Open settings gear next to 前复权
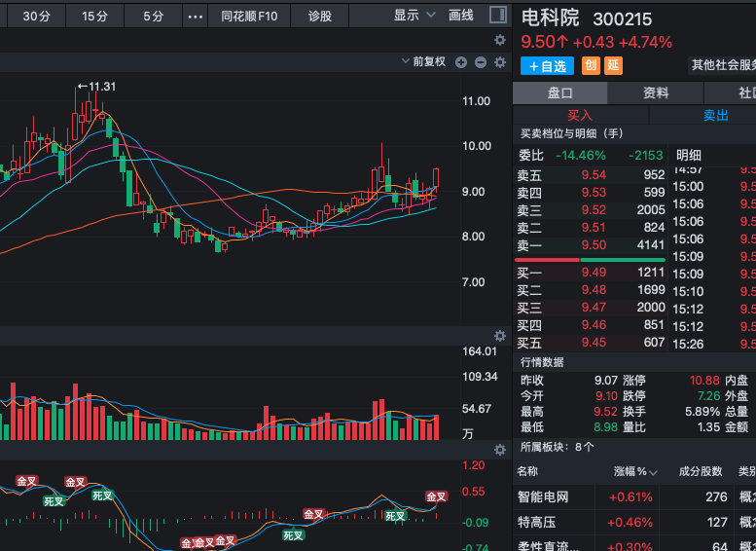 [x=500, y=62]
